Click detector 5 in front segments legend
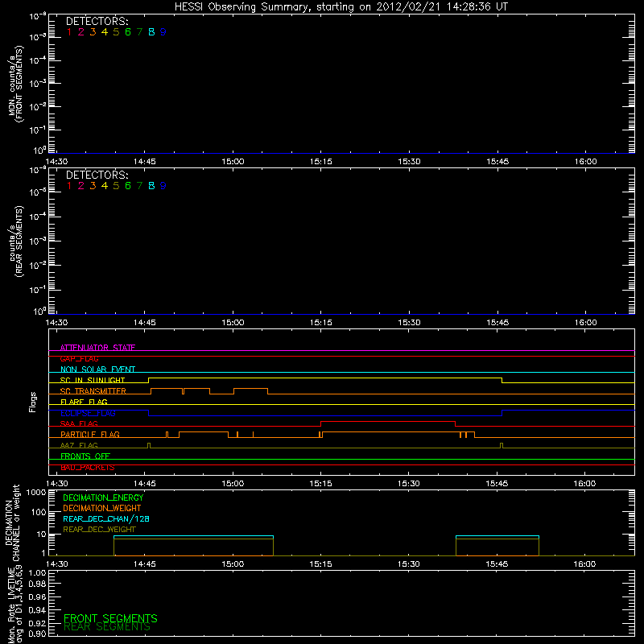The width and height of the screenshot is (644, 644). coord(116,32)
